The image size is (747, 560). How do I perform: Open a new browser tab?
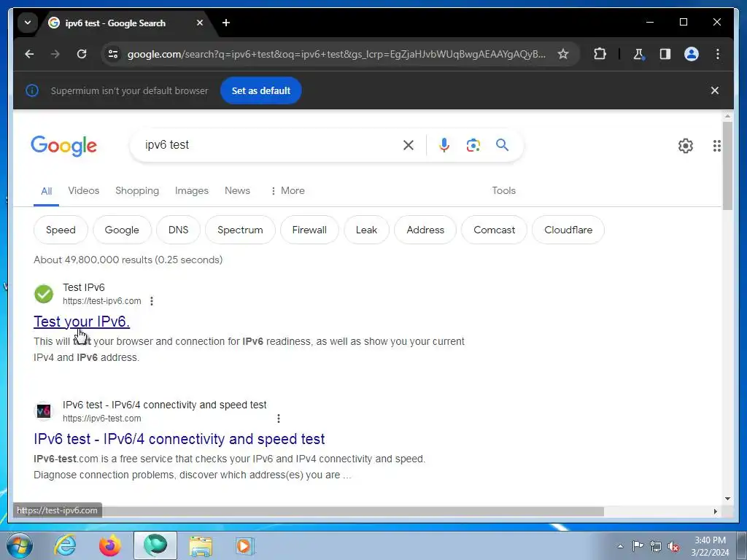click(226, 23)
